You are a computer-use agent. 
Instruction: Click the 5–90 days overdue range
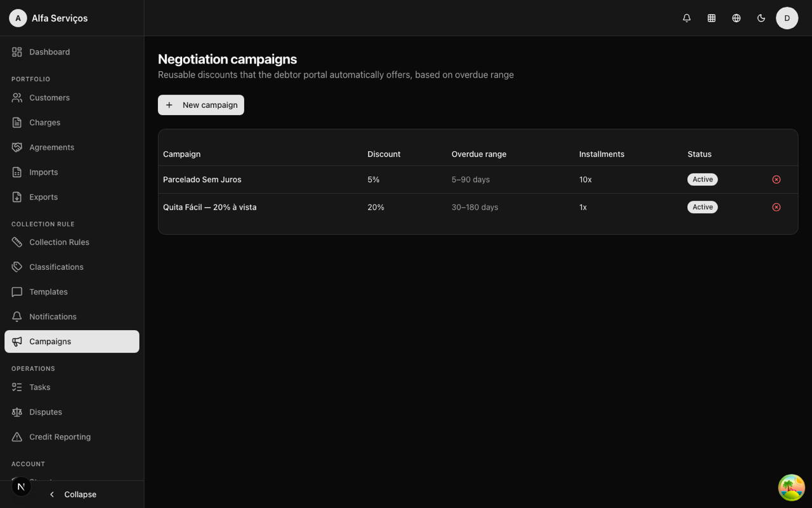point(471,180)
